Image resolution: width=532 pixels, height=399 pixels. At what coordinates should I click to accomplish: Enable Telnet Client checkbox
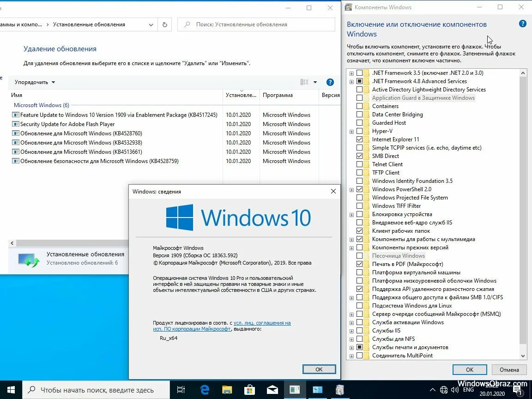click(359, 164)
